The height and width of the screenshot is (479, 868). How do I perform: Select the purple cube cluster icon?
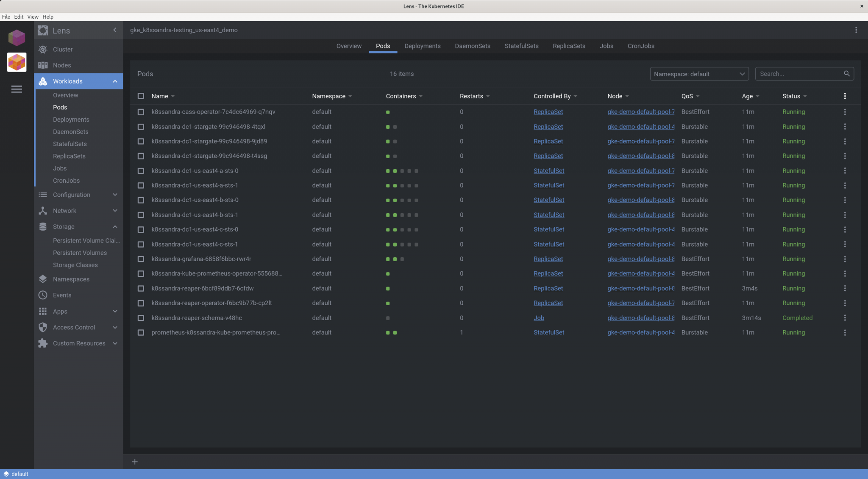pos(17,37)
